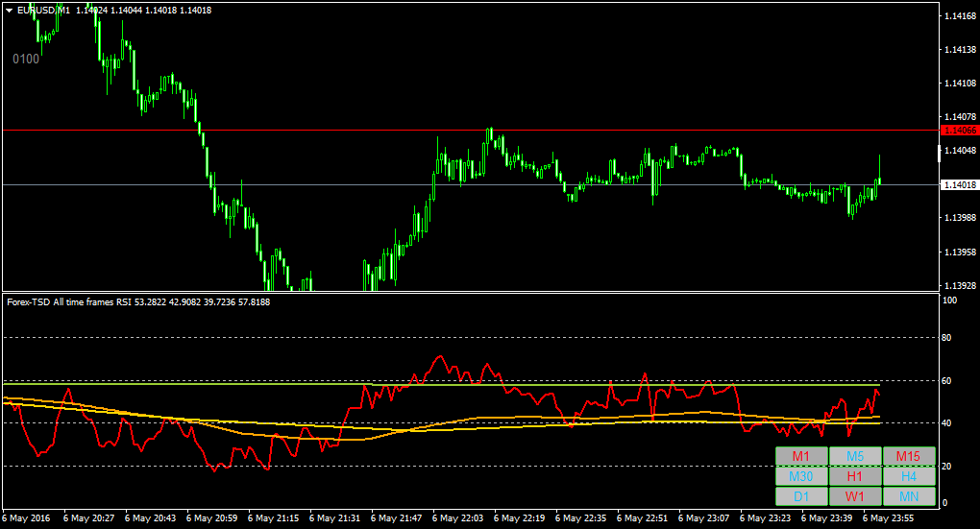Click the 1.14108 price scale value

[961, 84]
